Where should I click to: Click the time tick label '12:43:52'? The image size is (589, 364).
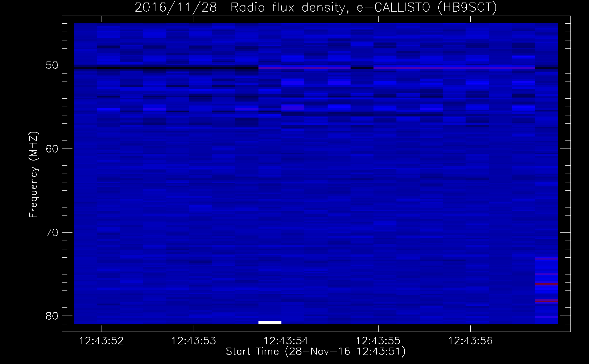click(102, 341)
